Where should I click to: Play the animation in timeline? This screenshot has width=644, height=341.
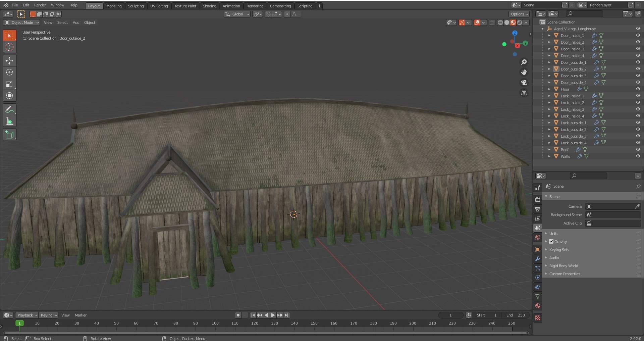(x=273, y=315)
